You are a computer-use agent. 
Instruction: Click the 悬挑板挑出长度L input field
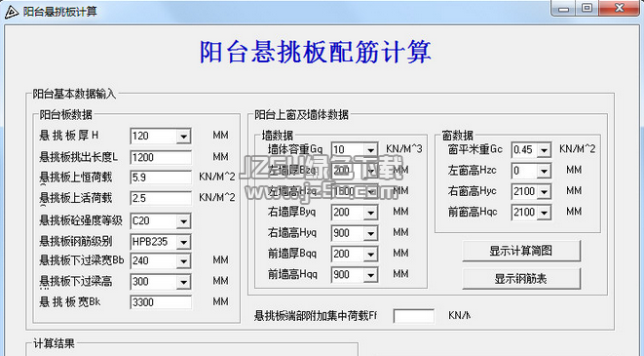161,157
